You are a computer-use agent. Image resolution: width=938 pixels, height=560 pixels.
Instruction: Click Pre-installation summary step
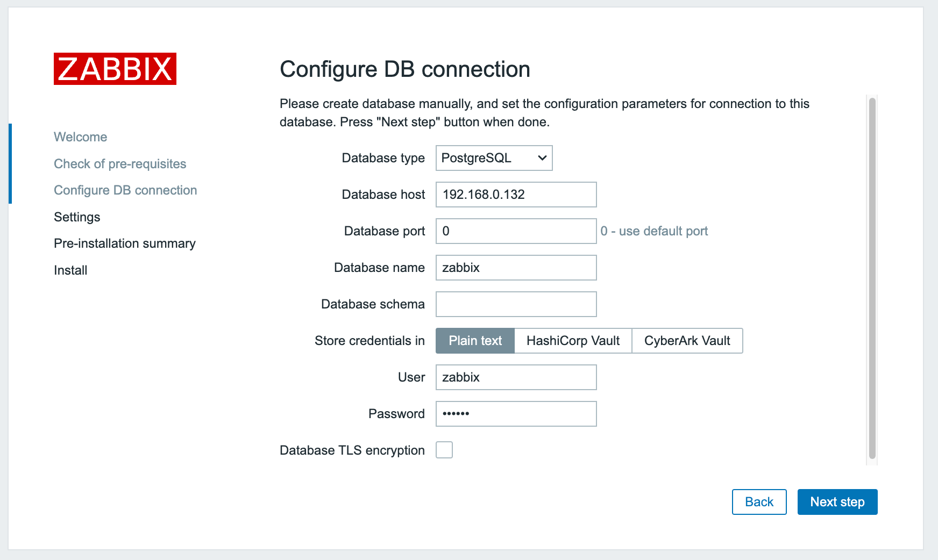(x=125, y=243)
